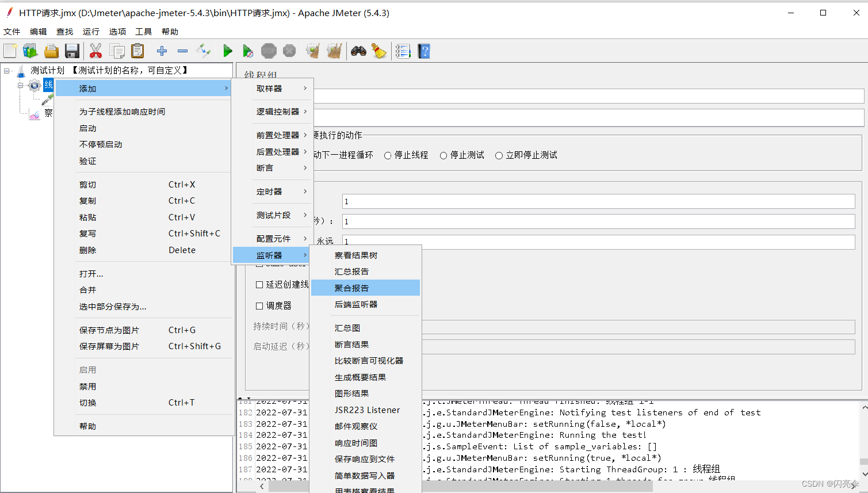The width and height of the screenshot is (868, 493).
Task: Open the 运行 menu
Action: [x=91, y=32]
